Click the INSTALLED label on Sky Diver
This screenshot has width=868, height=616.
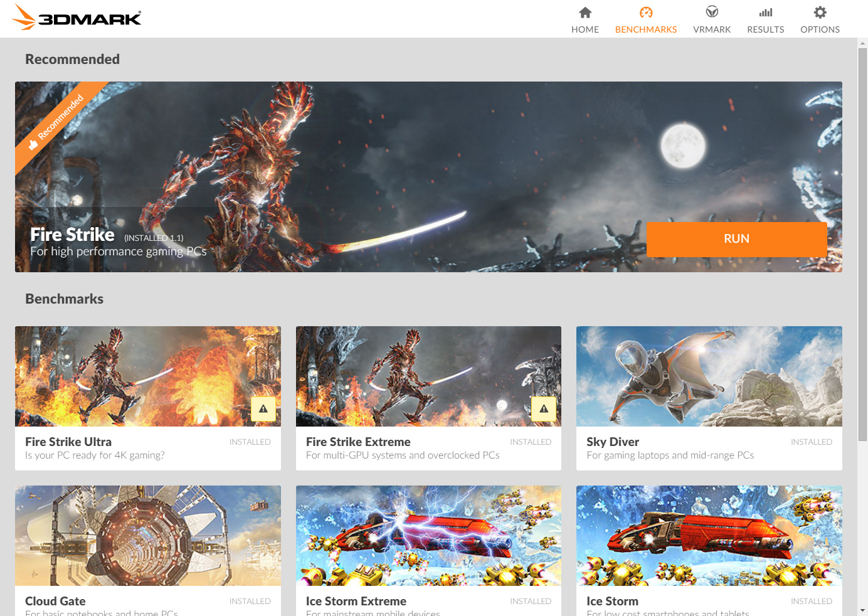[x=812, y=442]
